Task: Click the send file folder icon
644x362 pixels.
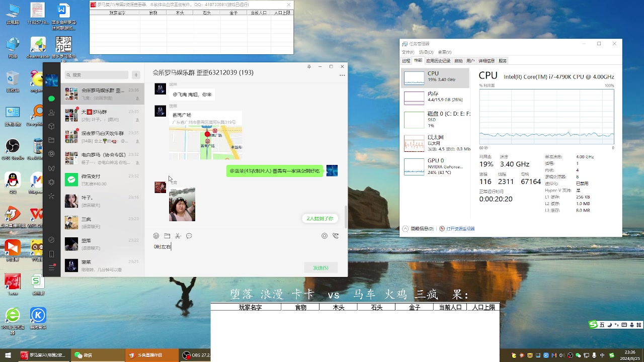Action: (x=167, y=235)
